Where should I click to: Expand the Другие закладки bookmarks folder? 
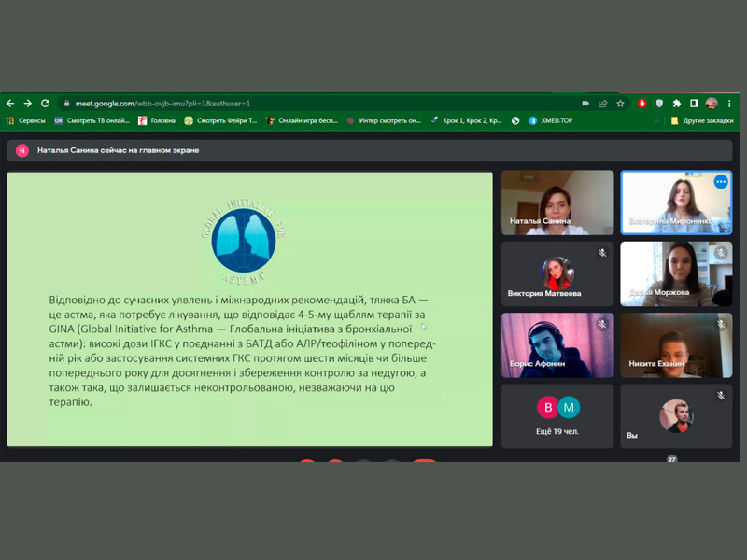coord(700,120)
